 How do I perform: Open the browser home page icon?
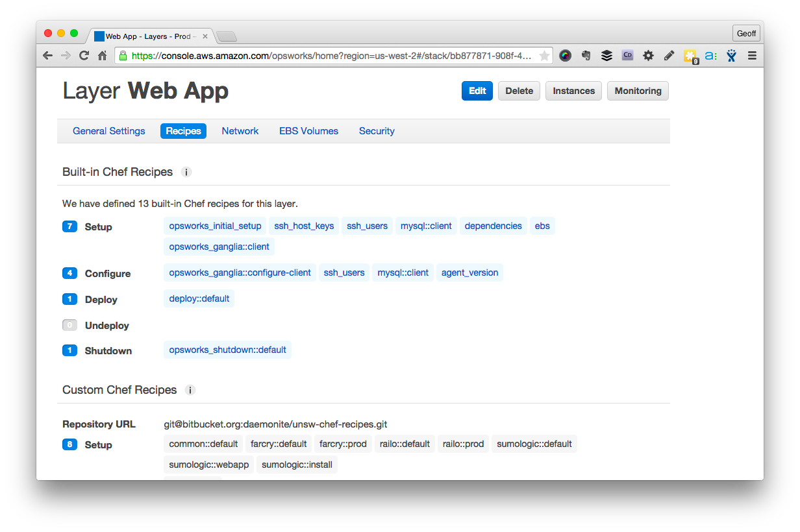pos(103,56)
